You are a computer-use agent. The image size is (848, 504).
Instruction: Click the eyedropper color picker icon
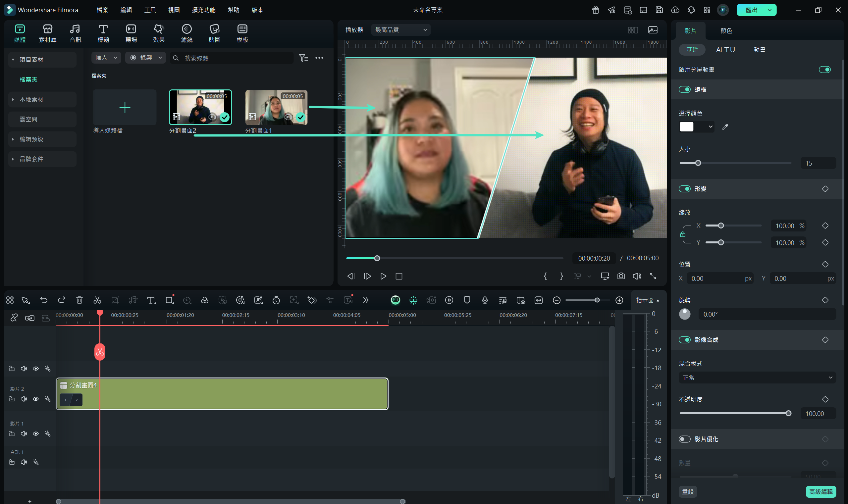725,127
